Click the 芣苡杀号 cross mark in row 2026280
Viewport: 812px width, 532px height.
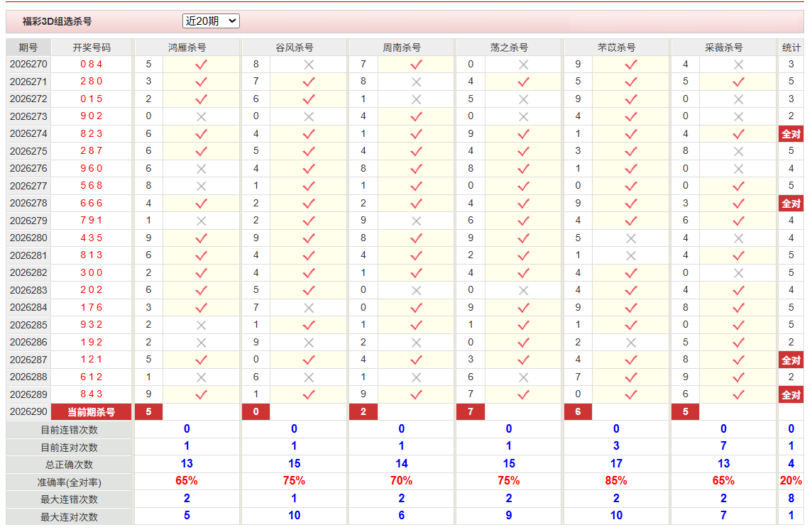(631, 238)
